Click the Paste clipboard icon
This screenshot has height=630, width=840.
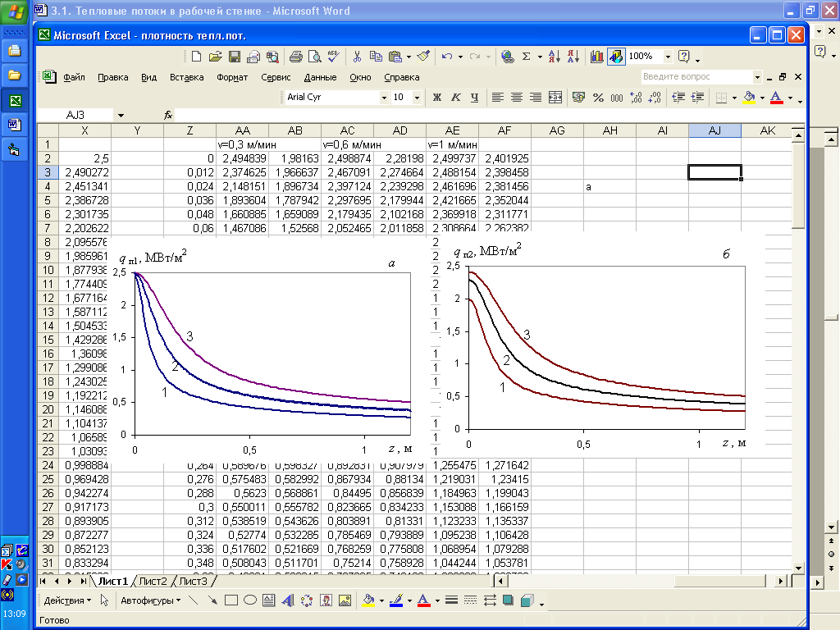(x=395, y=57)
